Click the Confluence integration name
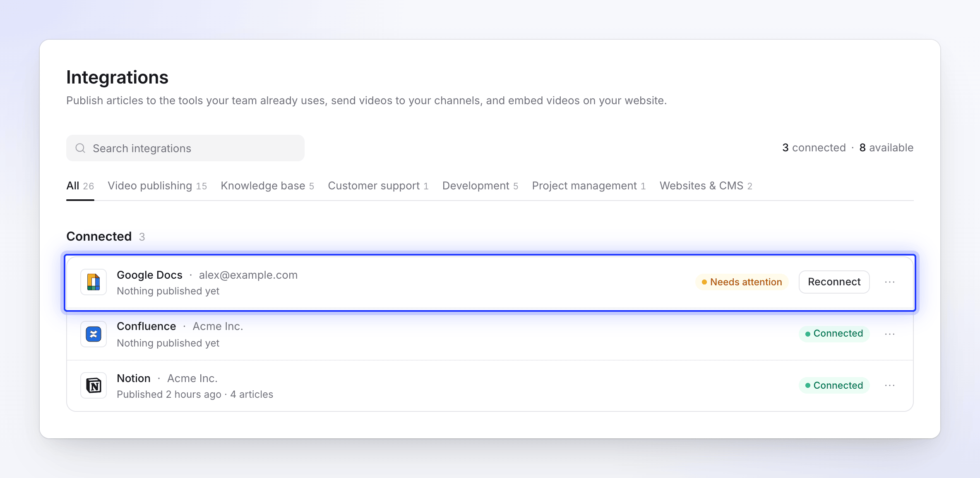The height and width of the screenshot is (478, 980). (147, 326)
